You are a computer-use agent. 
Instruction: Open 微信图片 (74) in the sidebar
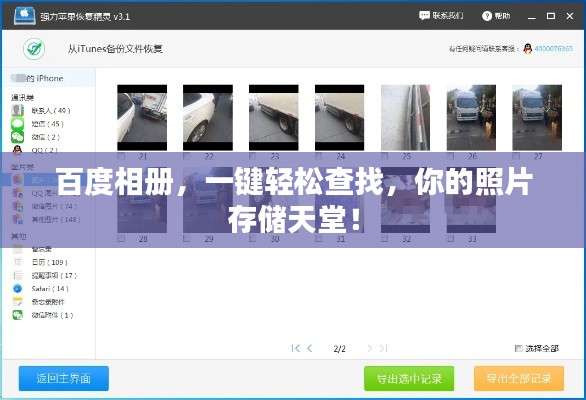tap(44, 206)
